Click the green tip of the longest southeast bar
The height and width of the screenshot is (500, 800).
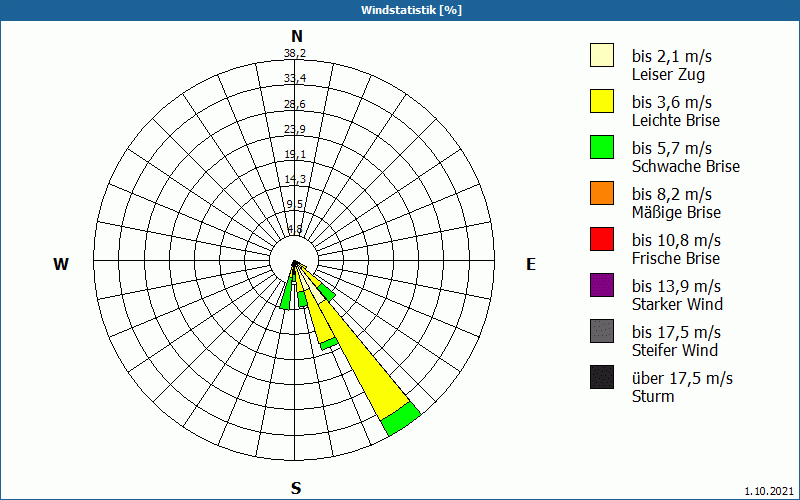[401, 418]
